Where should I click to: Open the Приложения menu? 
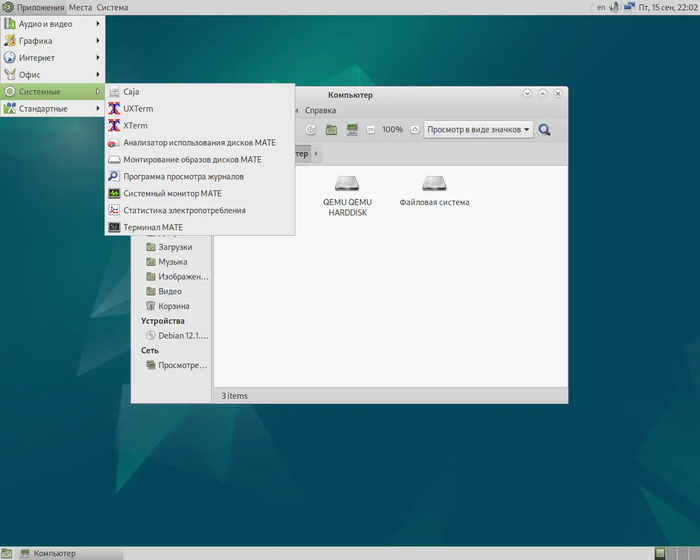[33, 7]
